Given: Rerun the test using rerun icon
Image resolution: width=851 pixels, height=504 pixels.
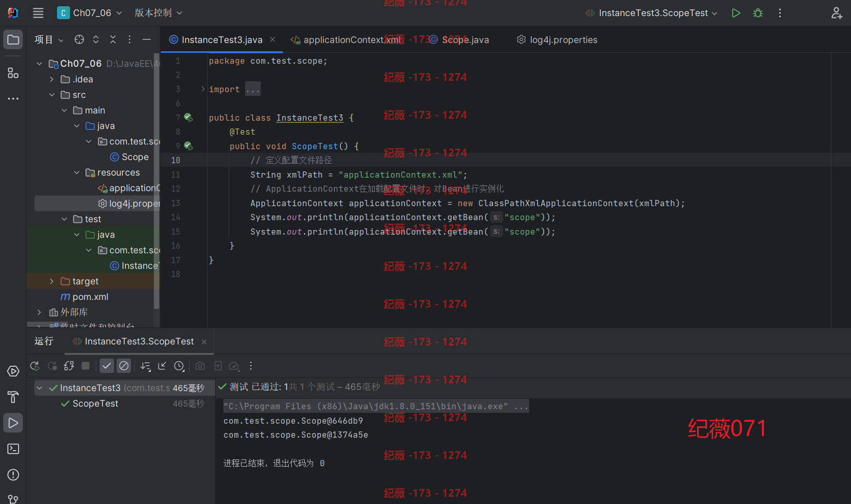Looking at the screenshot, I should pyautogui.click(x=35, y=366).
